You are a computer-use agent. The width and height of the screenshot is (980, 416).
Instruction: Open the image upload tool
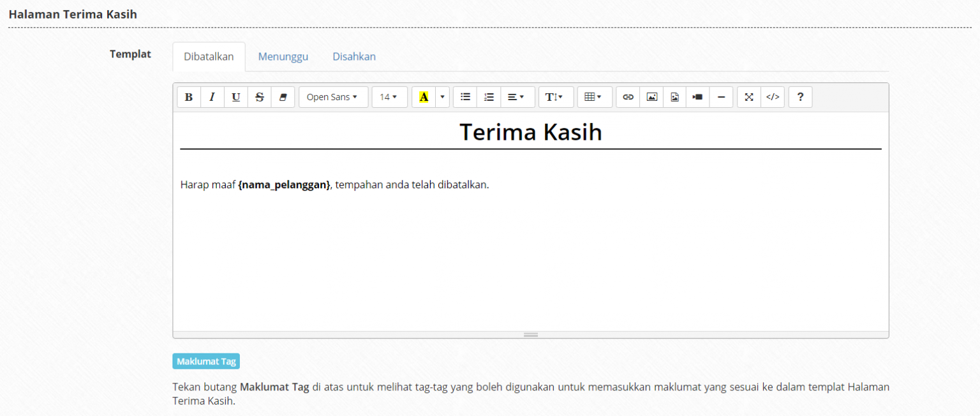pos(651,96)
